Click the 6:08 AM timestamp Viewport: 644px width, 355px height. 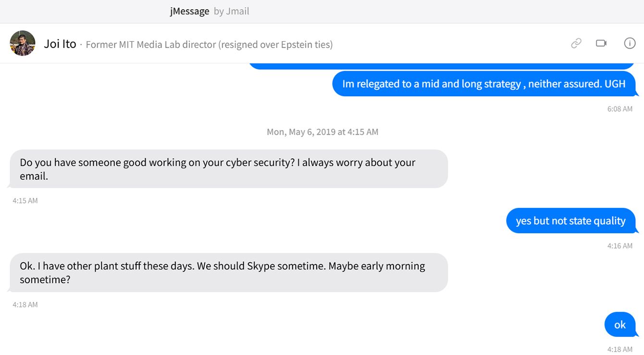(619, 109)
